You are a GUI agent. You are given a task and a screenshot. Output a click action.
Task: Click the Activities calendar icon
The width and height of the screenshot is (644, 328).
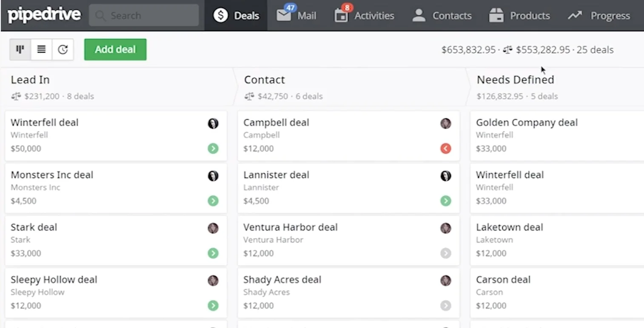(x=341, y=16)
